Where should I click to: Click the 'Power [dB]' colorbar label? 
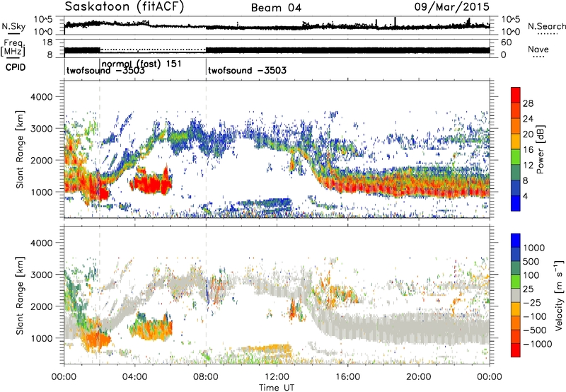pos(540,149)
